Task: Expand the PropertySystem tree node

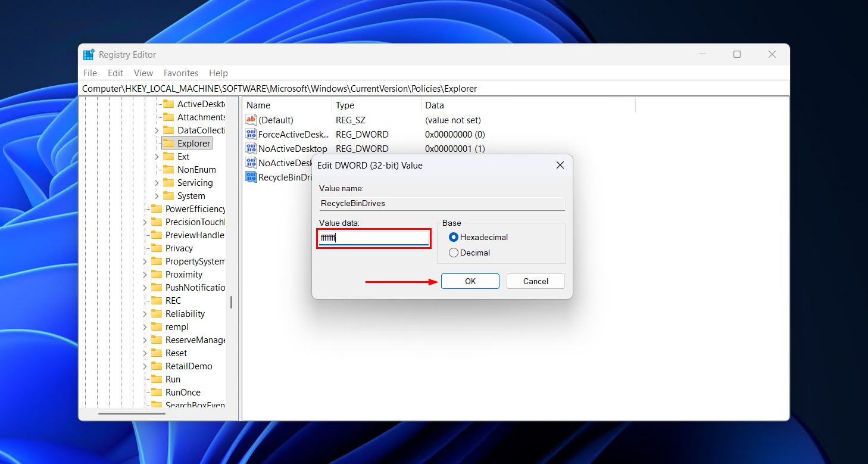Action: pyautogui.click(x=145, y=261)
